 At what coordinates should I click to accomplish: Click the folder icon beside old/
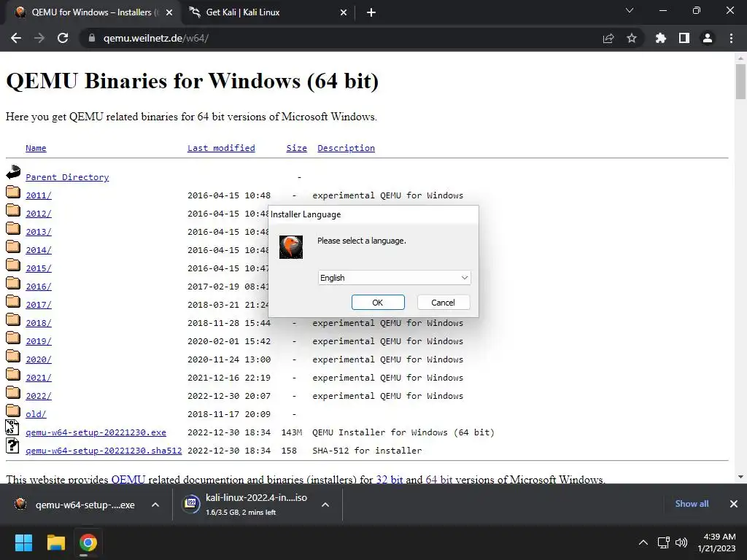pos(13,411)
